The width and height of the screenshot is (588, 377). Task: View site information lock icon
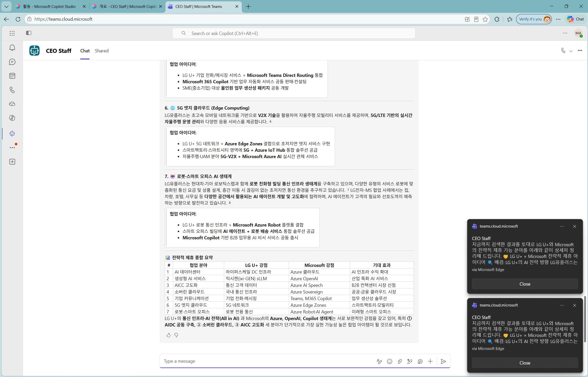pos(29,19)
